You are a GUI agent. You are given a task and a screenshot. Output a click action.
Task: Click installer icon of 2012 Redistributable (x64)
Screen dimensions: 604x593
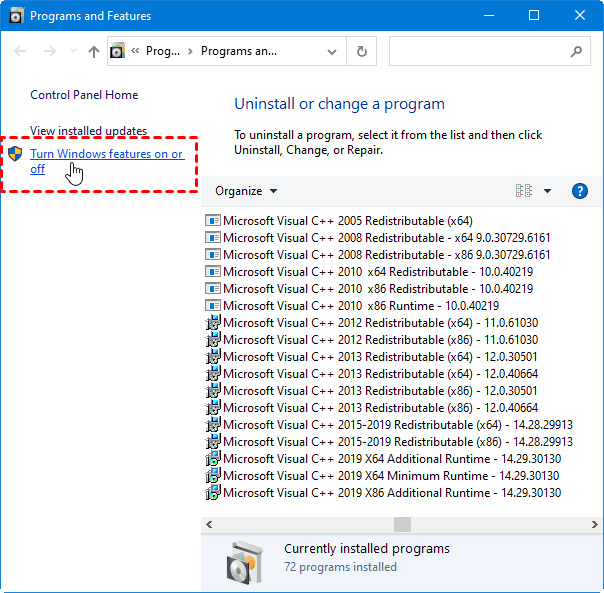click(x=213, y=322)
